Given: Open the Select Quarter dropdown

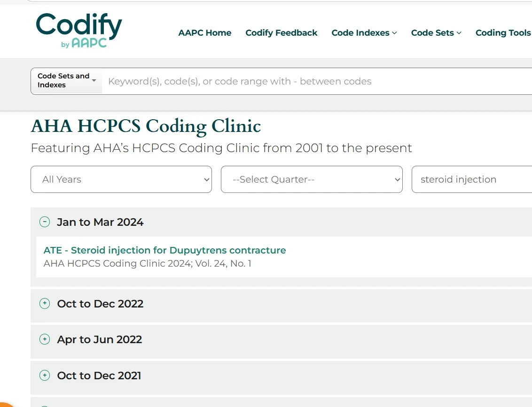Looking at the screenshot, I should (x=312, y=179).
